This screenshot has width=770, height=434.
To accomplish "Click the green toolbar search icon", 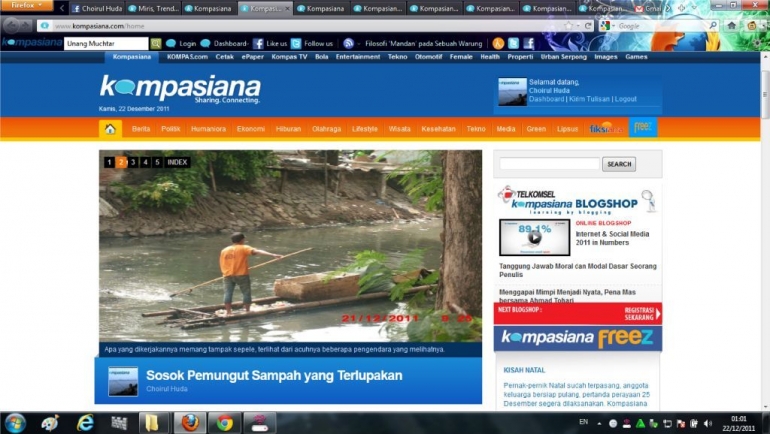I will click(x=156, y=44).
